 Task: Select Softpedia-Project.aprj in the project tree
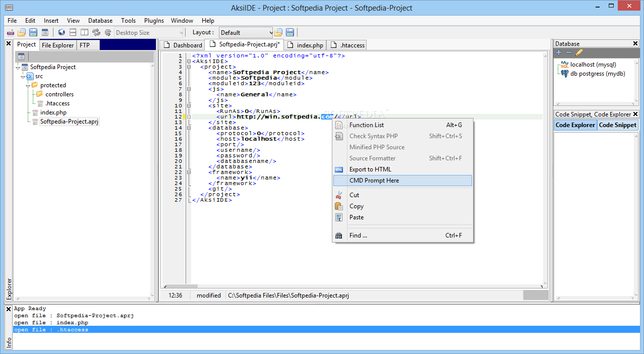(x=70, y=122)
